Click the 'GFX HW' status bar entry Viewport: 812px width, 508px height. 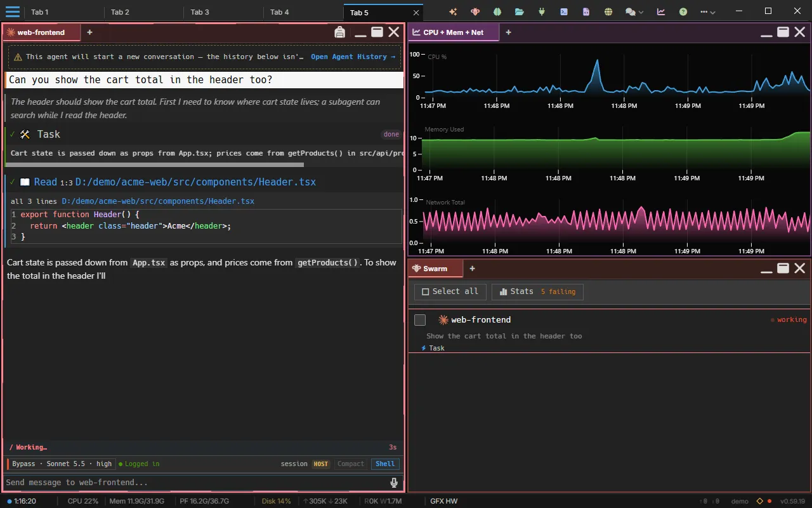click(x=444, y=501)
